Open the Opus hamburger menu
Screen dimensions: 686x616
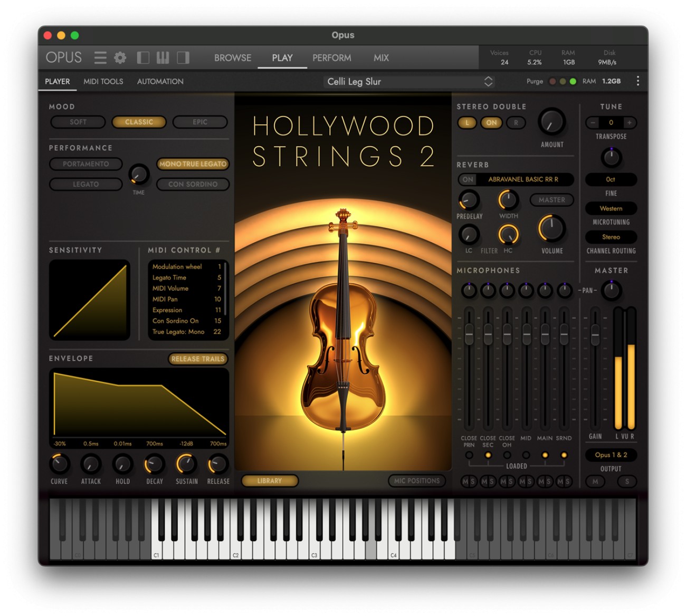100,58
